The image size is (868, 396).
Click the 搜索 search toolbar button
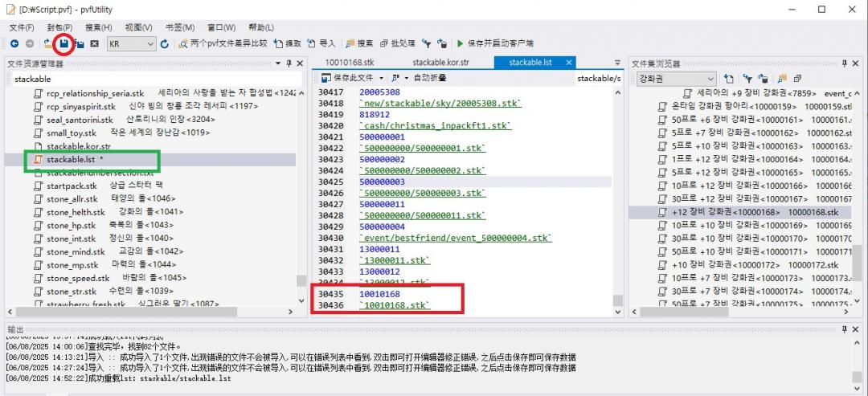point(359,43)
